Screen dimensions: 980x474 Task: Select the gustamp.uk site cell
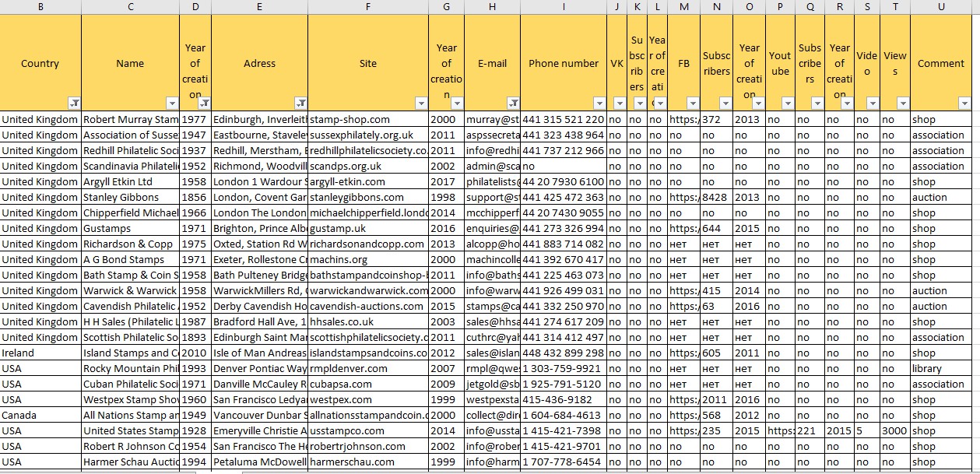pos(368,229)
